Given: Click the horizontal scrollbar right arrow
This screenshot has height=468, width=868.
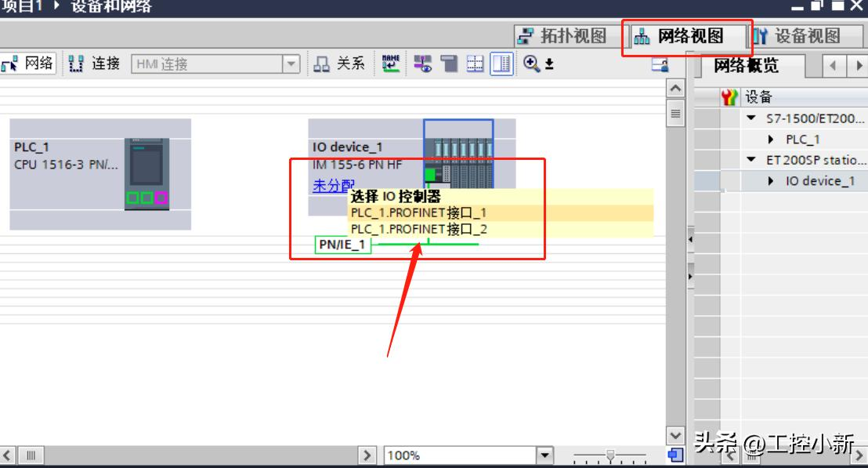Looking at the screenshot, I should coord(367,455).
